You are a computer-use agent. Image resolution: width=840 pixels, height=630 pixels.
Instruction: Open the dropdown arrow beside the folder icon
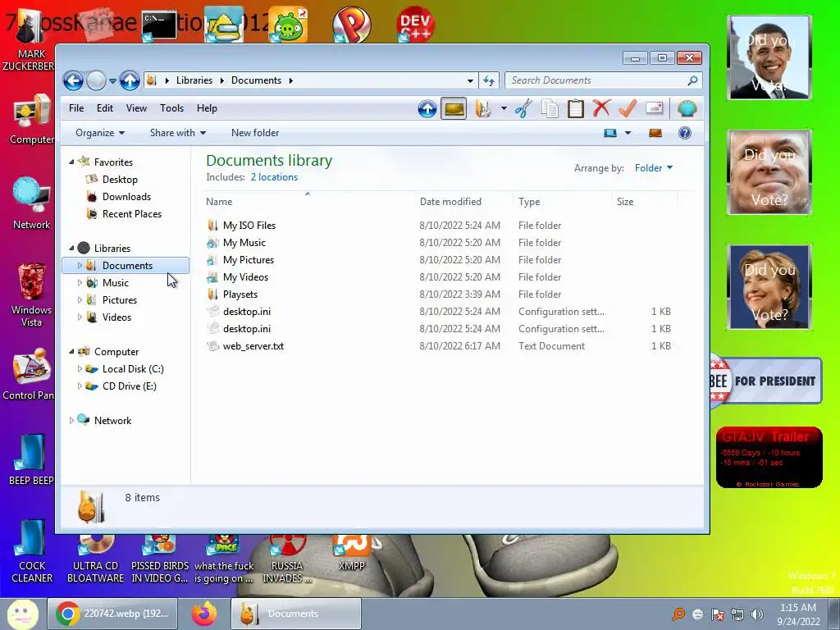(504, 109)
